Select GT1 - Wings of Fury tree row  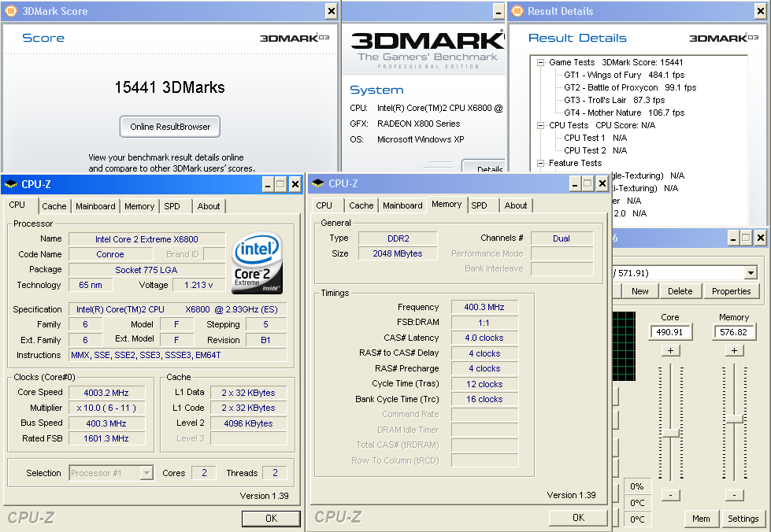(x=624, y=76)
